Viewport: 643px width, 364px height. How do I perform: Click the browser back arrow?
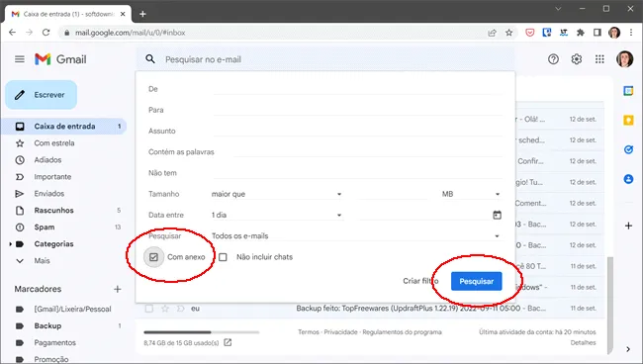coord(12,33)
